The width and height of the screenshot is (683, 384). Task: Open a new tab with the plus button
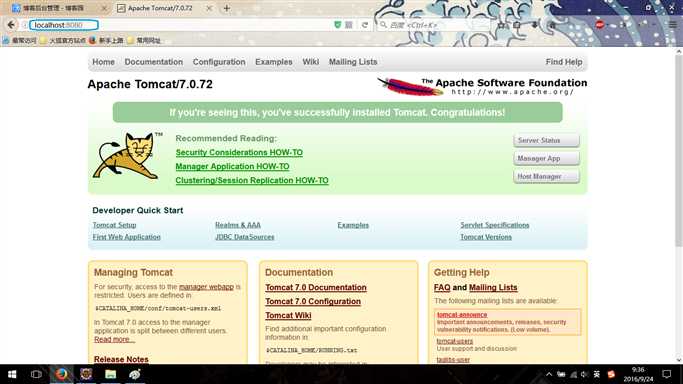coord(227,8)
